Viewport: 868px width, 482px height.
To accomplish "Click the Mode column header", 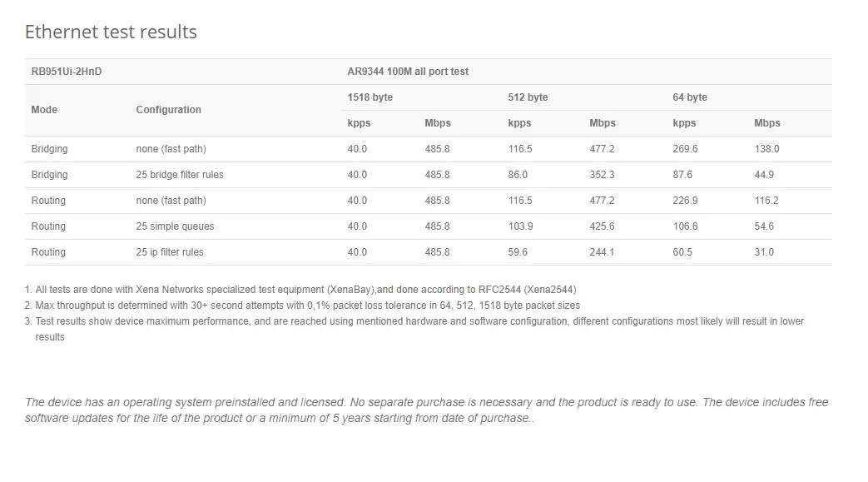I will [44, 110].
